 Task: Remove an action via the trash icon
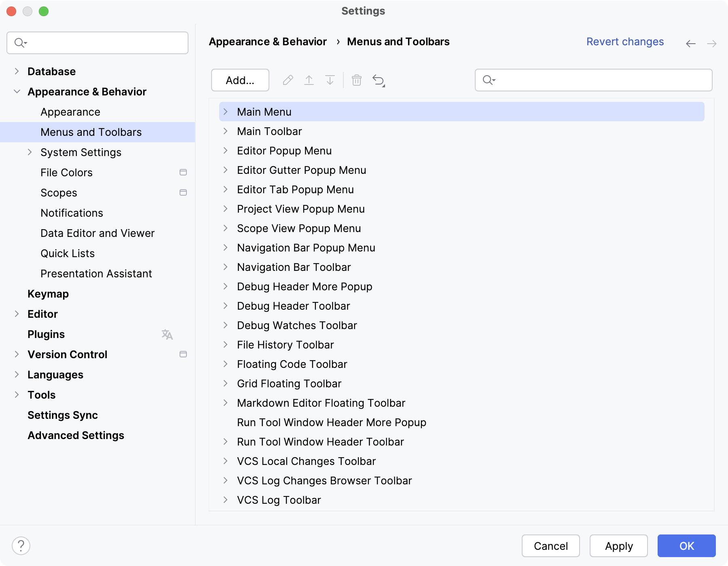(356, 80)
